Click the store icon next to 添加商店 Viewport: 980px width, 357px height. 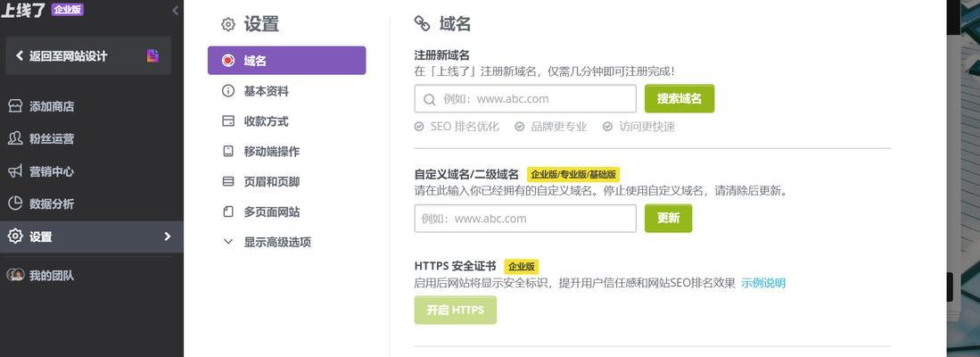(x=15, y=106)
